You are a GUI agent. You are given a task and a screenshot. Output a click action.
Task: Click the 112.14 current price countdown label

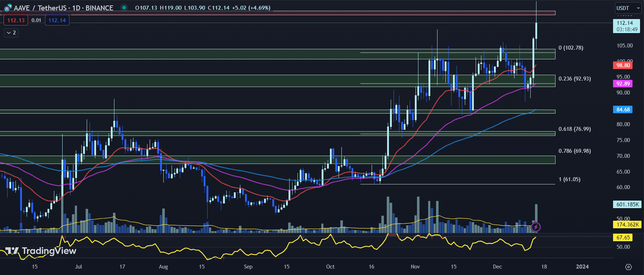click(x=626, y=26)
